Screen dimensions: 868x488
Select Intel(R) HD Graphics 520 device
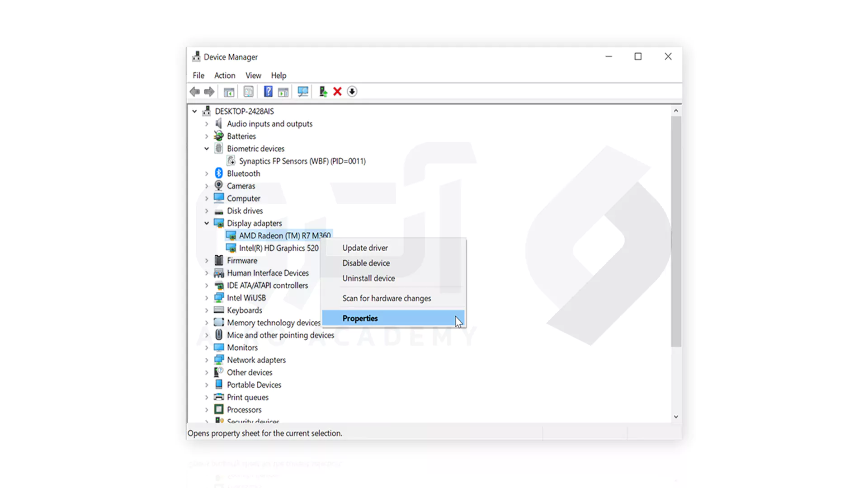pos(278,248)
